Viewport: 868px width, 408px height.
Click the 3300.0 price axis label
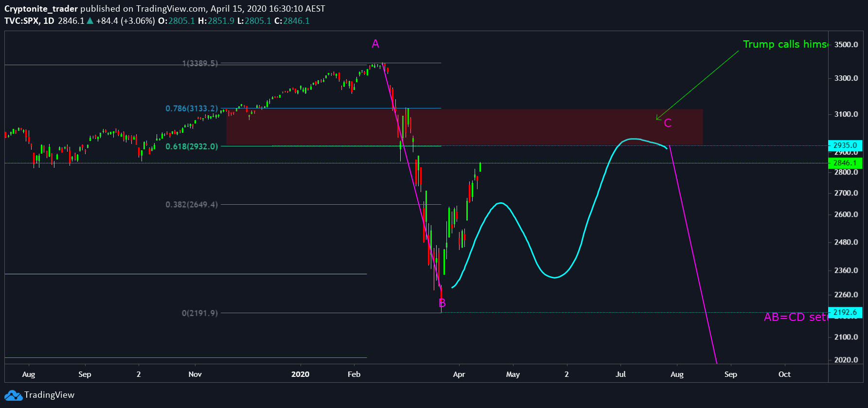(846, 78)
